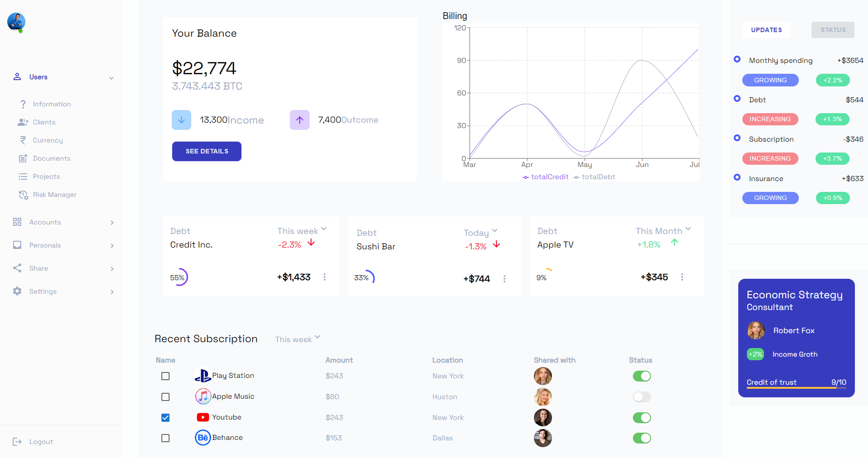The image size is (868, 458).
Task: Enable the Apple Music status toggle
Action: point(641,397)
